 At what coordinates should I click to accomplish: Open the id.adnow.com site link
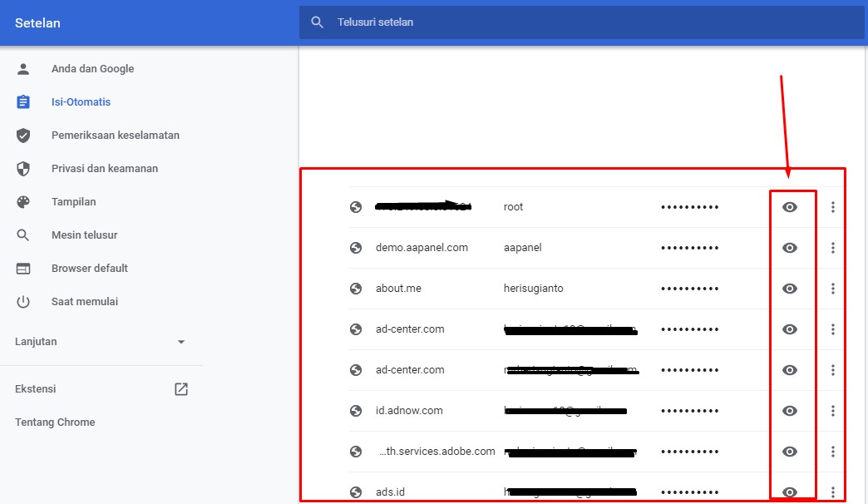[409, 410]
